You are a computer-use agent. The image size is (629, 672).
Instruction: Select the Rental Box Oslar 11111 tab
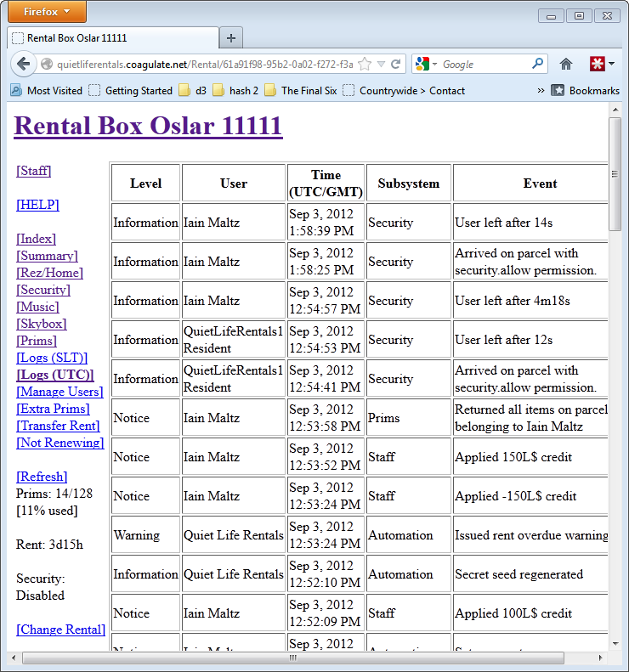[112, 38]
